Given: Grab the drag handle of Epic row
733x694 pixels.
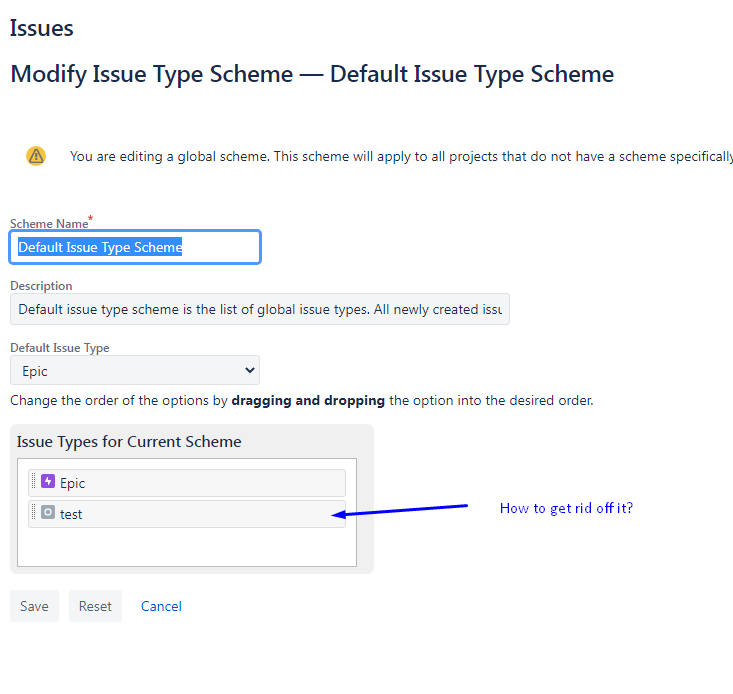Looking at the screenshot, I should click(x=34, y=481).
